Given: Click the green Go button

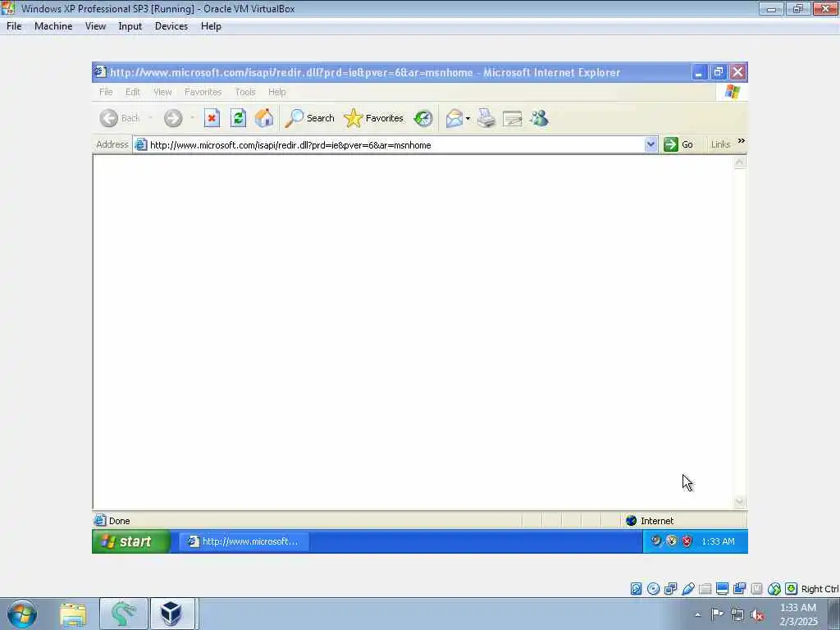Looking at the screenshot, I should (x=678, y=144).
